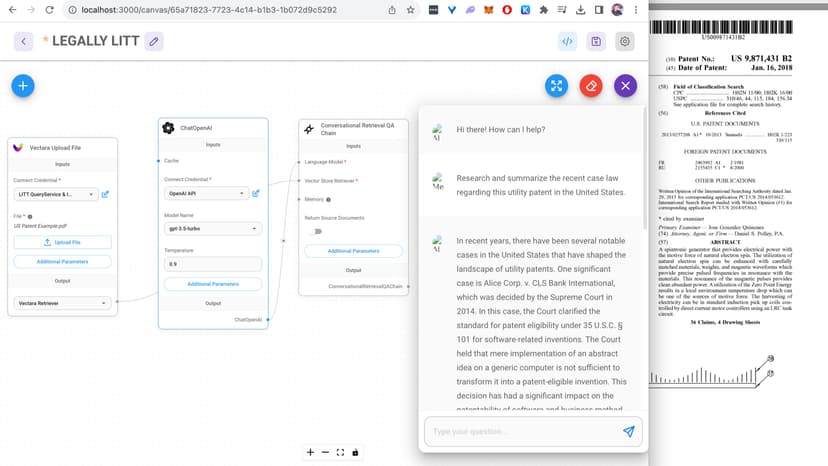Image resolution: width=828 pixels, height=466 pixels.
Task: Open the browser three-dot menu
Action: [x=636, y=10]
